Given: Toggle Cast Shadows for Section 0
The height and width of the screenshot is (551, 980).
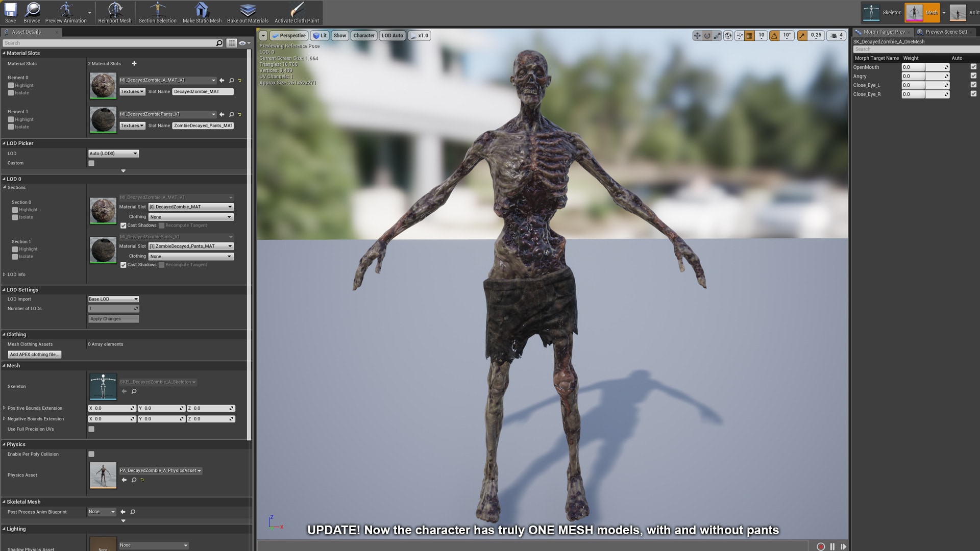Looking at the screenshot, I should (123, 225).
